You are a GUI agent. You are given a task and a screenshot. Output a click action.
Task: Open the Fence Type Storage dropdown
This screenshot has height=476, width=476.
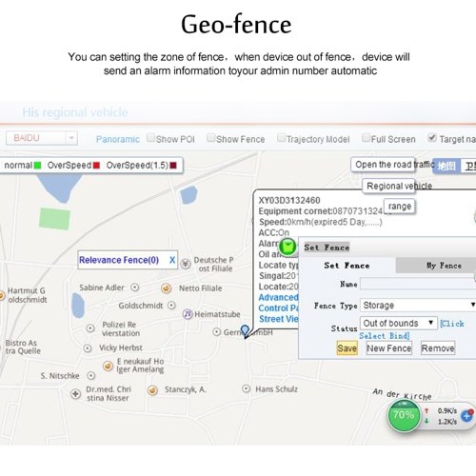(x=418, y=306)
